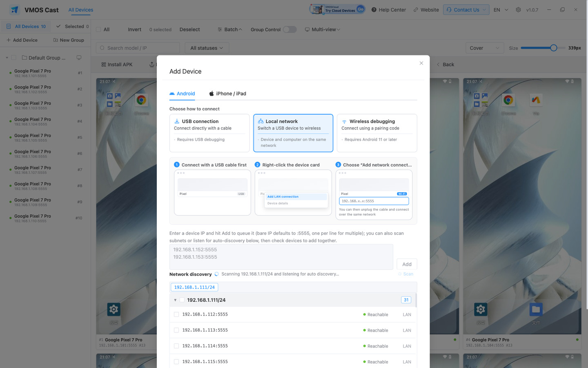
Task: Click the 192.168.1.111/24 subnet tag
Action: 194,287
